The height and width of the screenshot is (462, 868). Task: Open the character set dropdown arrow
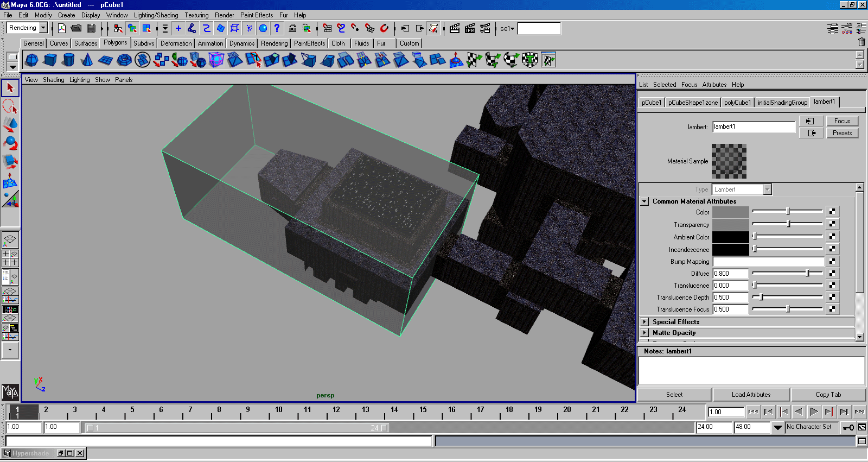click(778, 427)
